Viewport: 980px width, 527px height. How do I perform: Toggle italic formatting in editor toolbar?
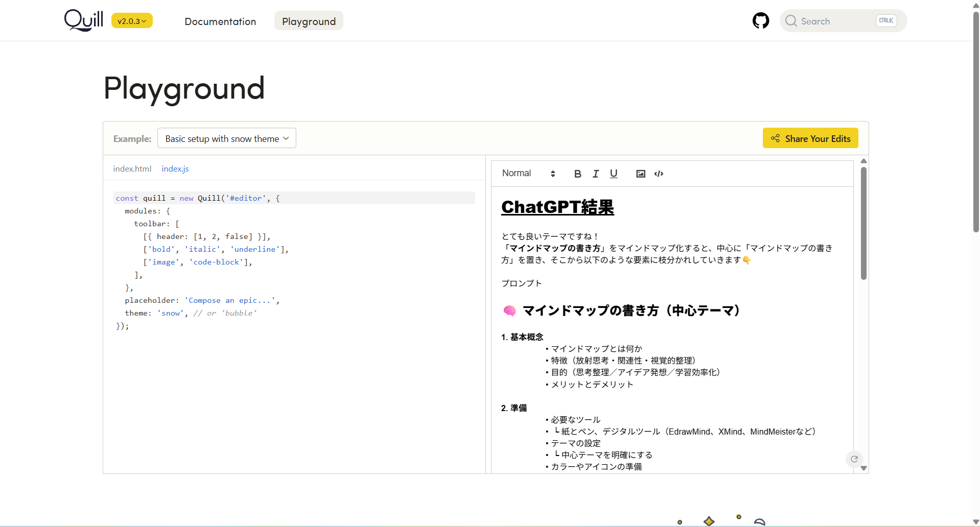(595, 174)
